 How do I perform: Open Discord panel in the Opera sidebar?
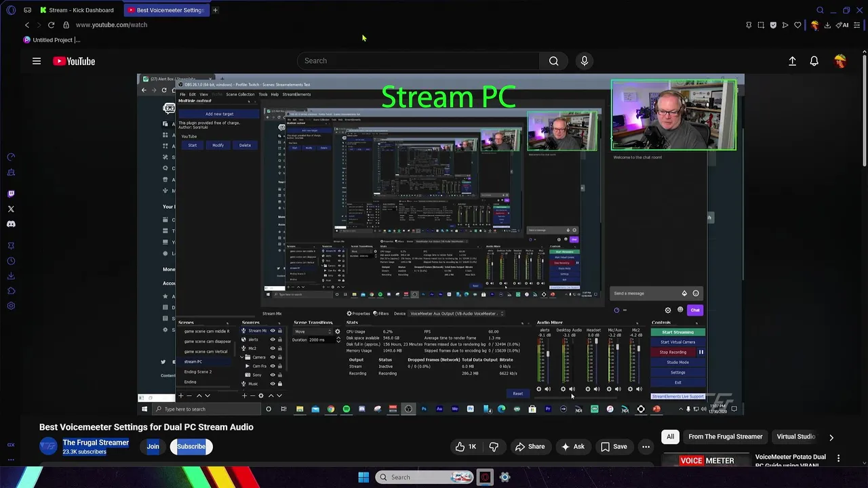pyautogui.click(x=11, y=224)
